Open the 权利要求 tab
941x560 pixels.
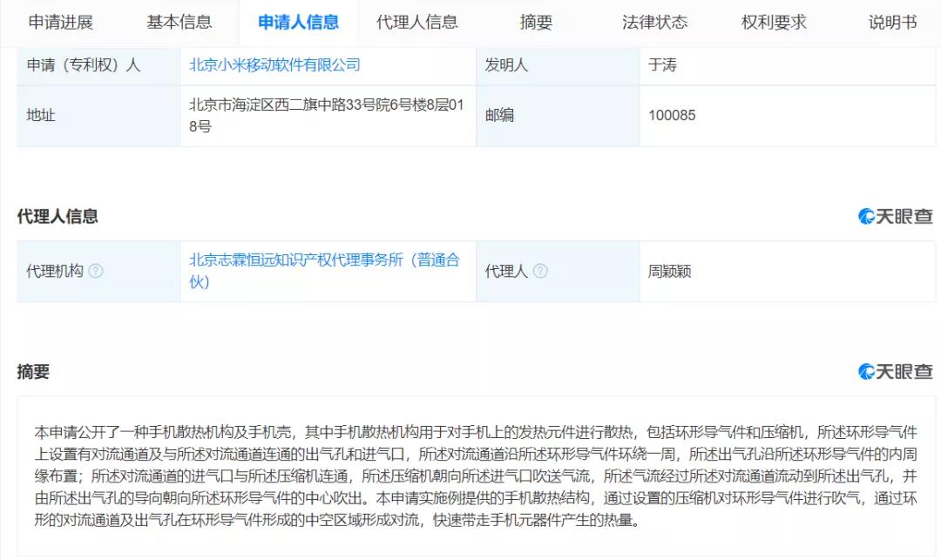[x=774, y=23]
